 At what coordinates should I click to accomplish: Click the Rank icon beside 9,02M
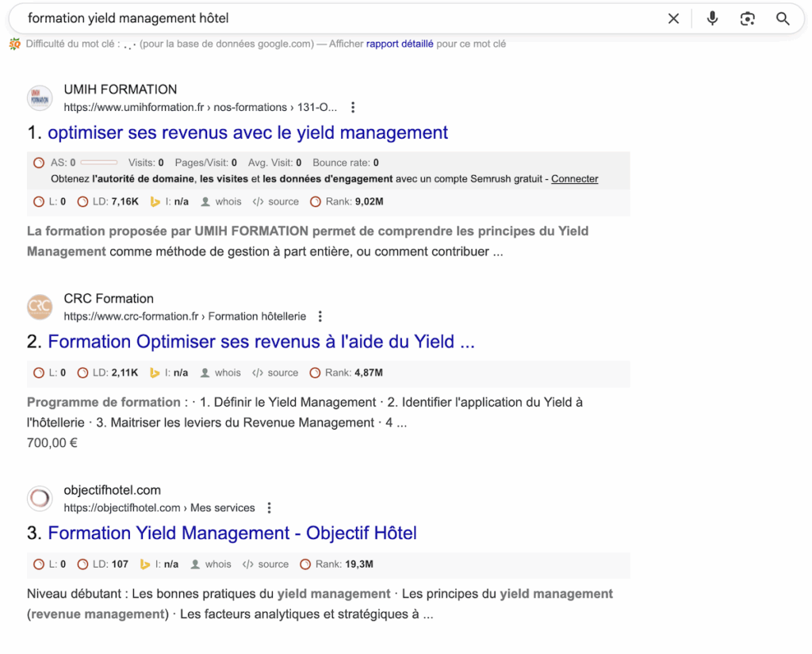[x=316, y=202]
